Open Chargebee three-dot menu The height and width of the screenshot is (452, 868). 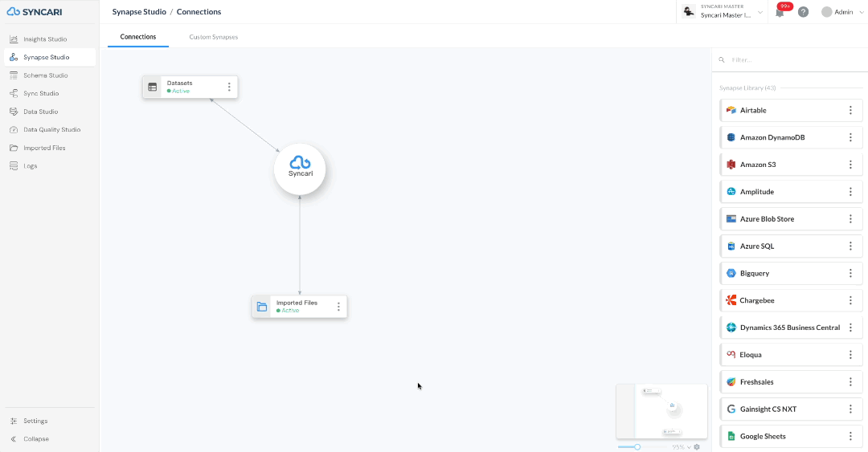pos(851,299)
